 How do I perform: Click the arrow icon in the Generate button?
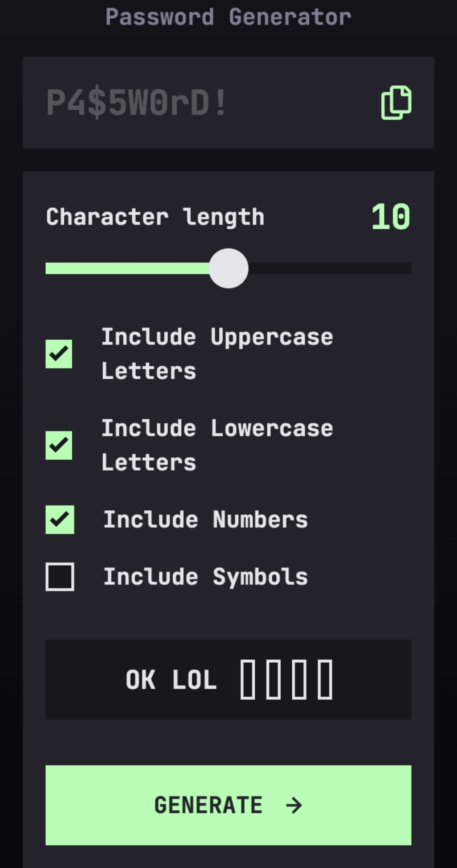294,805
